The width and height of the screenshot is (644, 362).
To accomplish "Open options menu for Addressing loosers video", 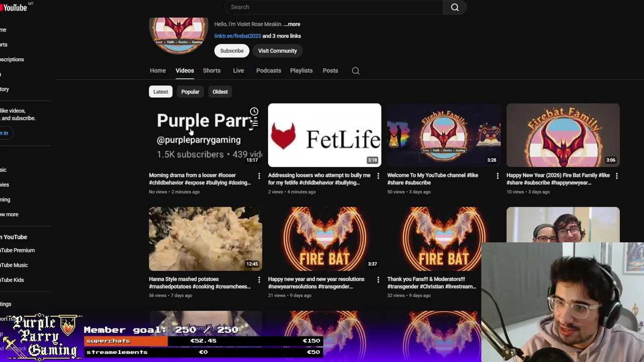I will [x=378, y=175].
